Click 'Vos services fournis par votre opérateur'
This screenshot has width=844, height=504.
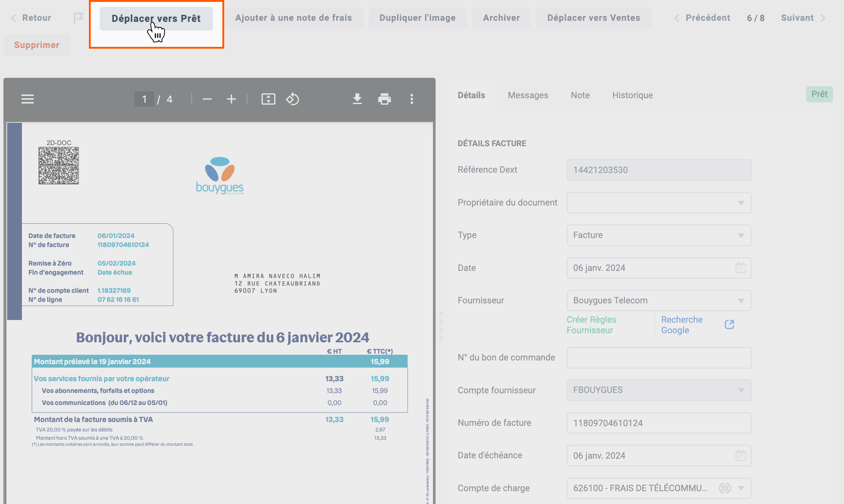[101, 379]
